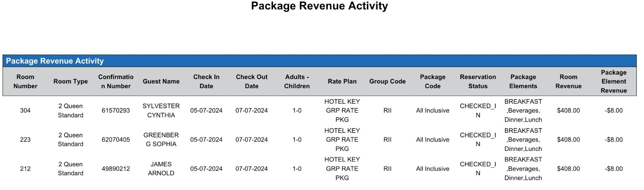Viewport: 644px width, 190px height.
Task: Select the Room Revenue column header
Action: click(x=568, y=81)
